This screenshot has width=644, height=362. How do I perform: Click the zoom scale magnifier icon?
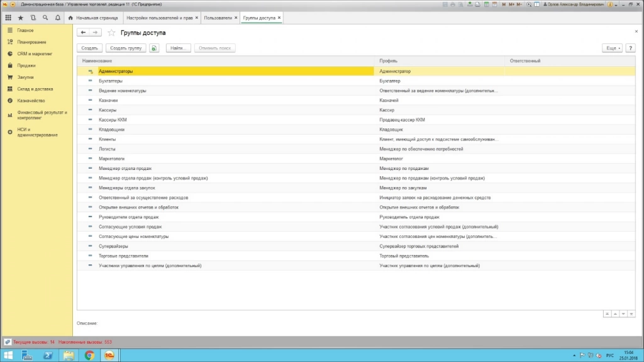click(x=529, y=4)
